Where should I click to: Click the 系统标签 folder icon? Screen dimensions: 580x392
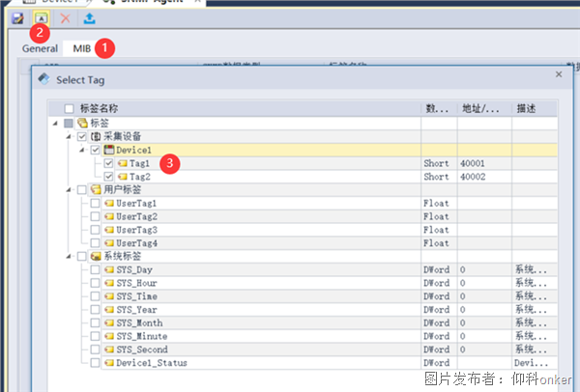point(96,257)
